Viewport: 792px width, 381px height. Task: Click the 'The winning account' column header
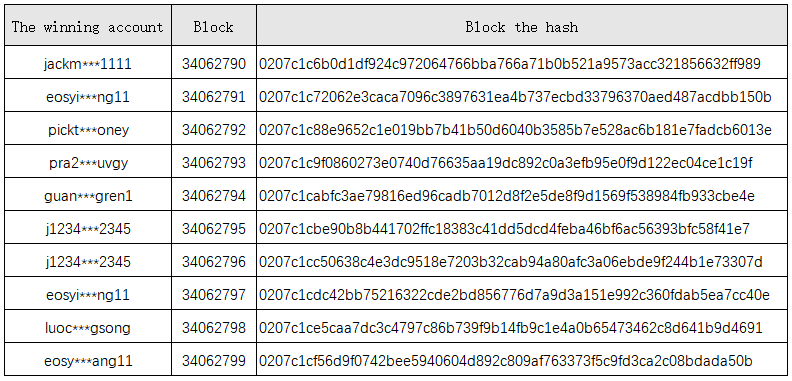pos(88,27)
